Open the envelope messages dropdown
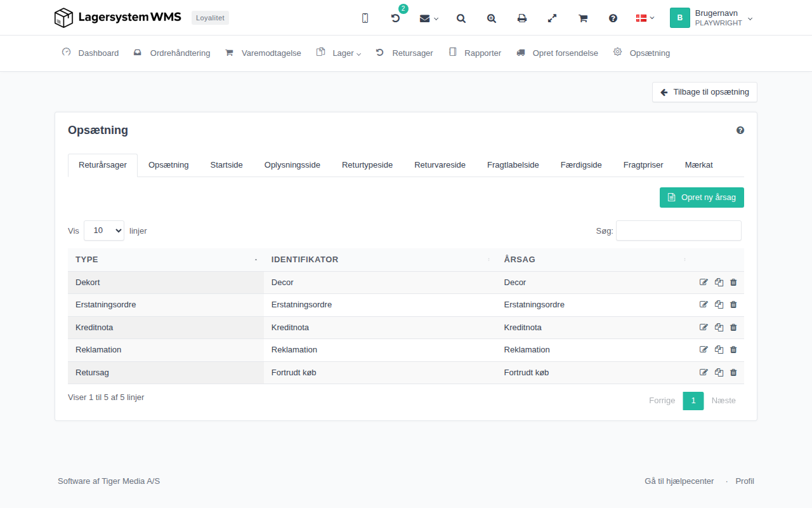The image size is (812, 508). [x=429, y=18]
